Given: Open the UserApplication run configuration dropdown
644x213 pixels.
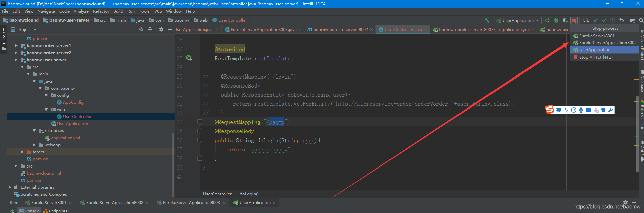Looking at the screenshot, I should point(517,20).
